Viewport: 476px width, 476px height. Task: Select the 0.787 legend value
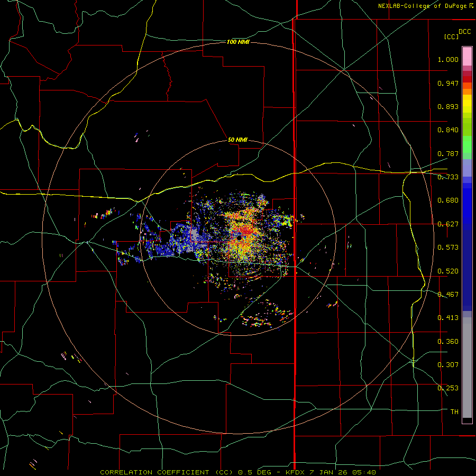point(448,153)
